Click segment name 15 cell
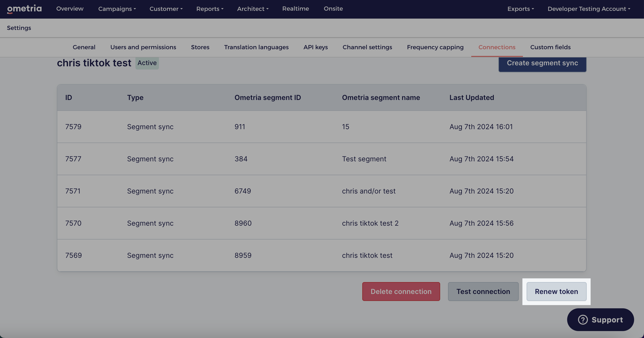The height and width of the screenshot is (338, 644). [x=345, y=127]
